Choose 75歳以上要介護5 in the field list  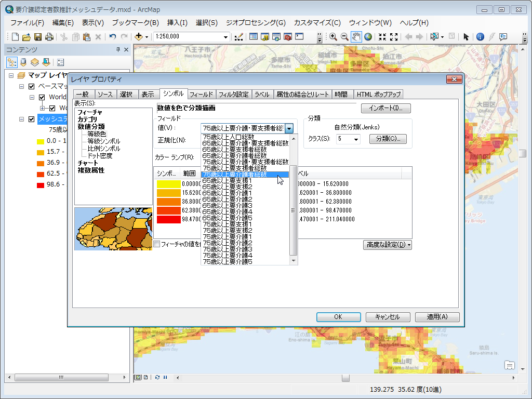(x=245, y=262)
